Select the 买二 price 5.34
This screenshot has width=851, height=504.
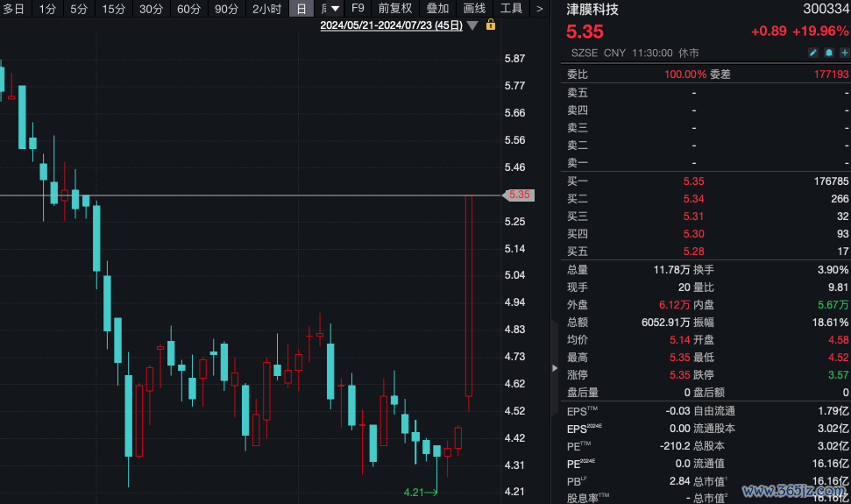click(x=693, y=199)
